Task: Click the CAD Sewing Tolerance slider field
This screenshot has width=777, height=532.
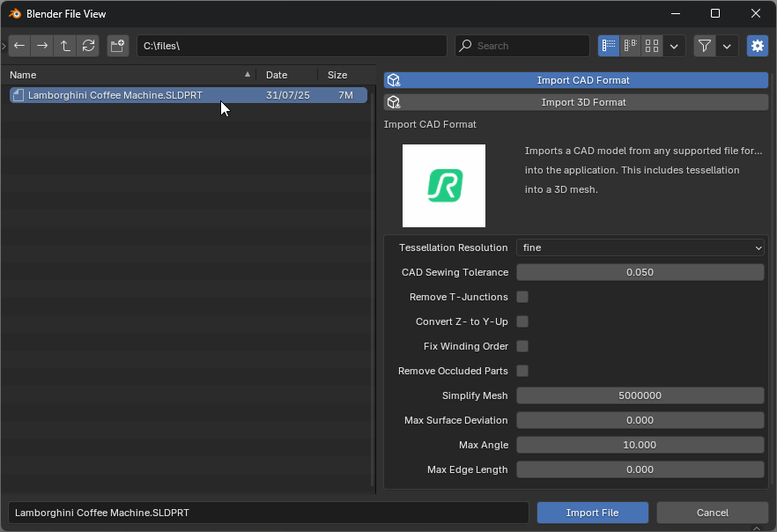Action: [640, 272]
